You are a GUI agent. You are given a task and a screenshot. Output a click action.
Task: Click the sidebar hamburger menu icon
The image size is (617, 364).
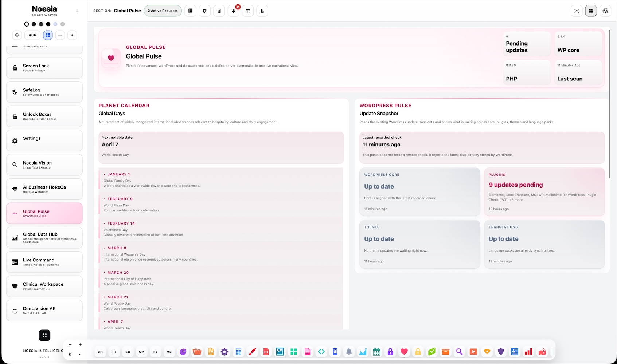pyautogui.click(x=77, y=11)
